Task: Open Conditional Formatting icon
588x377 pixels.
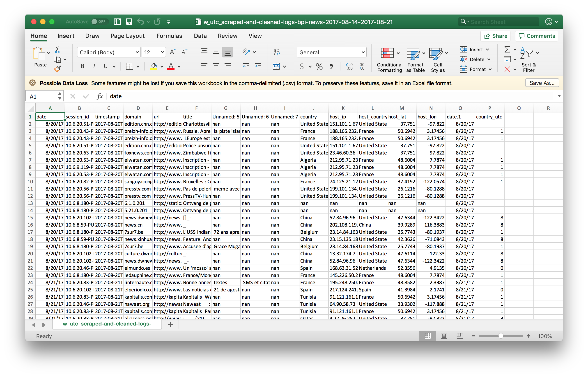Action: coord(387,53)
